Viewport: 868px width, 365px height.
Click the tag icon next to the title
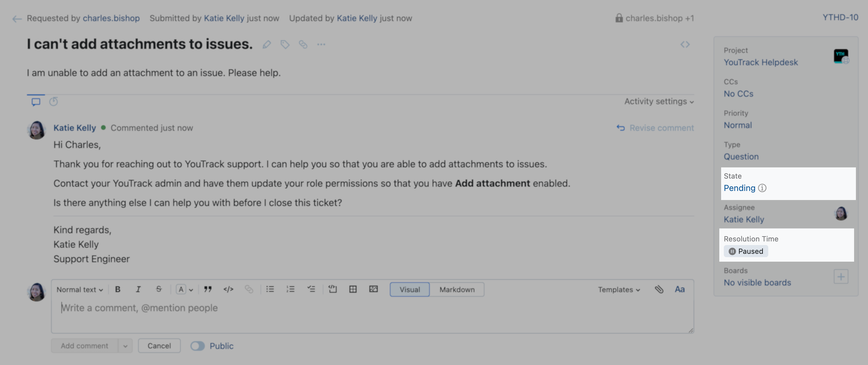click(285, 44)
